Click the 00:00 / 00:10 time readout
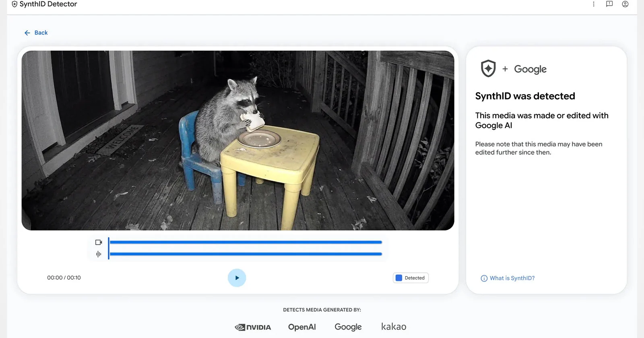This screenshot has width=644, height=338. coord(64,278)
